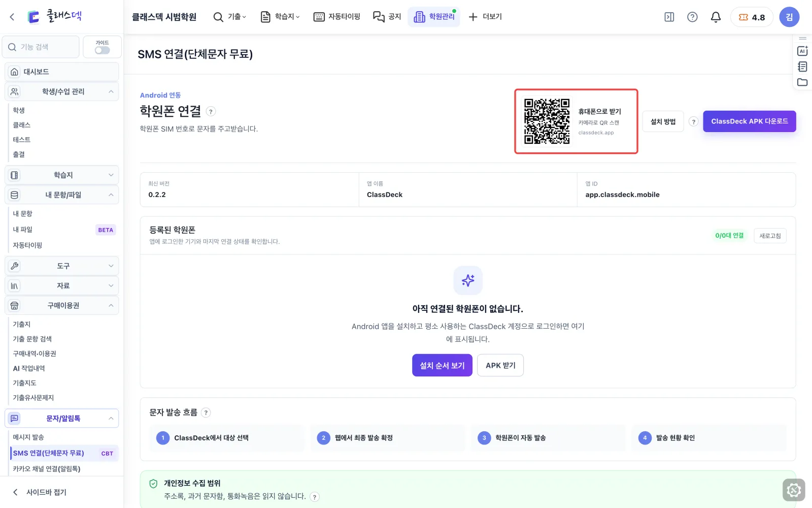This screenshot has width=812, height=508.
Task: Open the 학습지 dropdown in top nav
Action: 280,17
